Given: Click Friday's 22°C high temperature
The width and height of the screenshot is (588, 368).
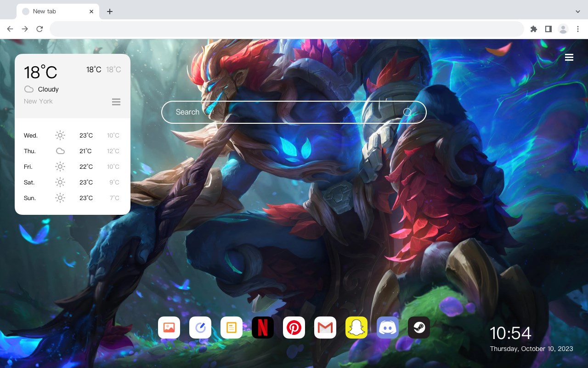Looking at the screenshot, I should click(x=86, y=167).
